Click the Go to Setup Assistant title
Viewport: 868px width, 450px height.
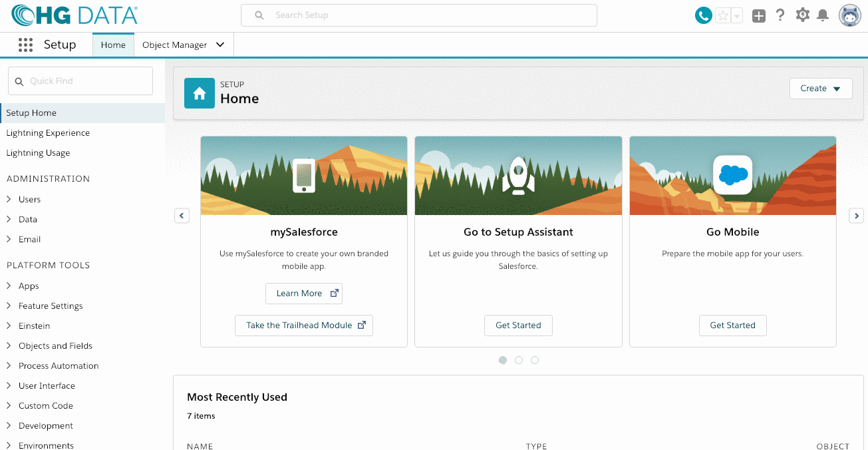(518, 232)
